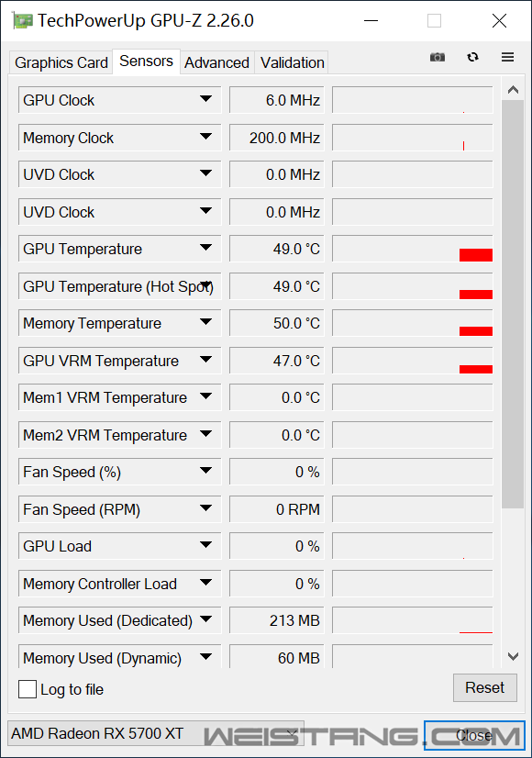532x758 pixels.
Task: Click the vertical scrollbar thumb
Action: click(x=513, y=304)
